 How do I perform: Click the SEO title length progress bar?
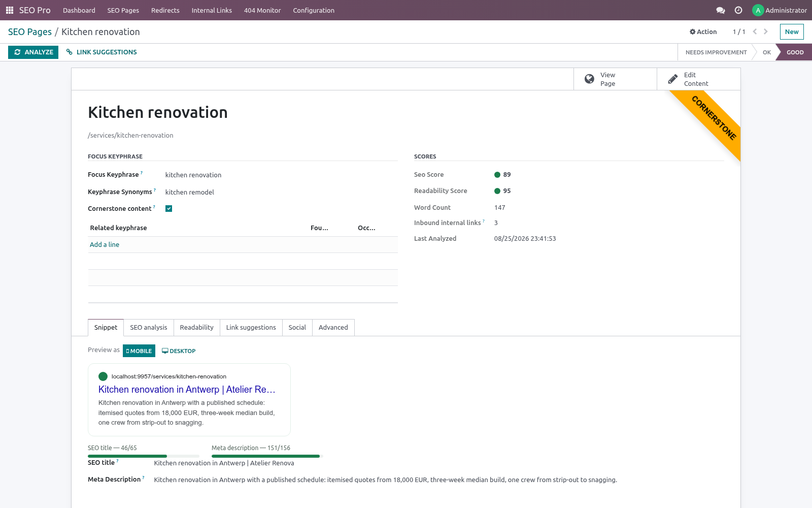point(144,456)
